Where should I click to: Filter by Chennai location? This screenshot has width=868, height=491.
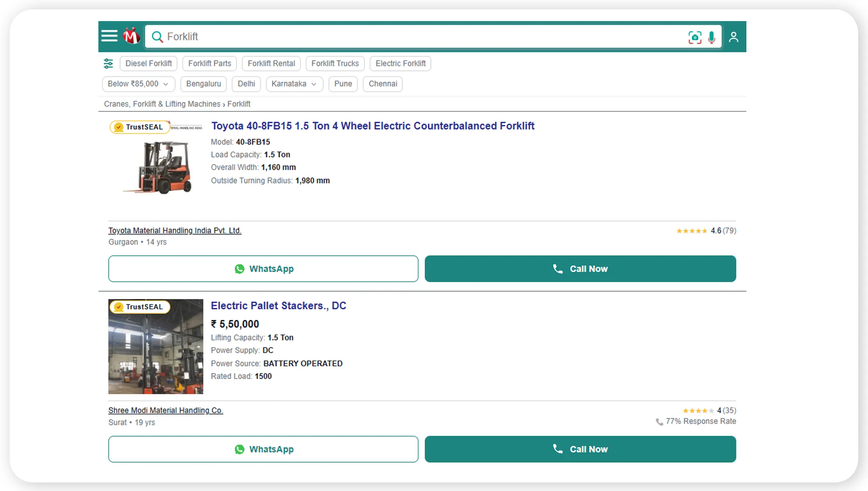tap(383, 84)
